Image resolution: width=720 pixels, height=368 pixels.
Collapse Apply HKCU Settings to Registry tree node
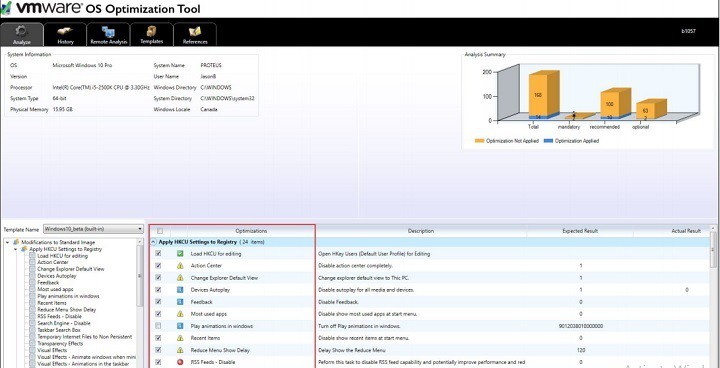16,249
